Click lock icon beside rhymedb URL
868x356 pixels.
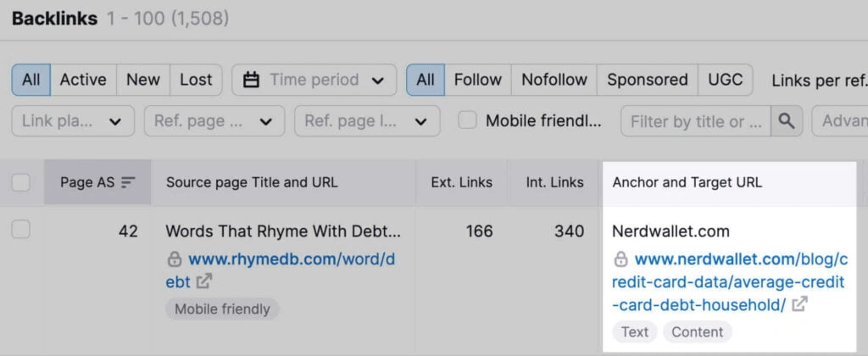(175, 259)
